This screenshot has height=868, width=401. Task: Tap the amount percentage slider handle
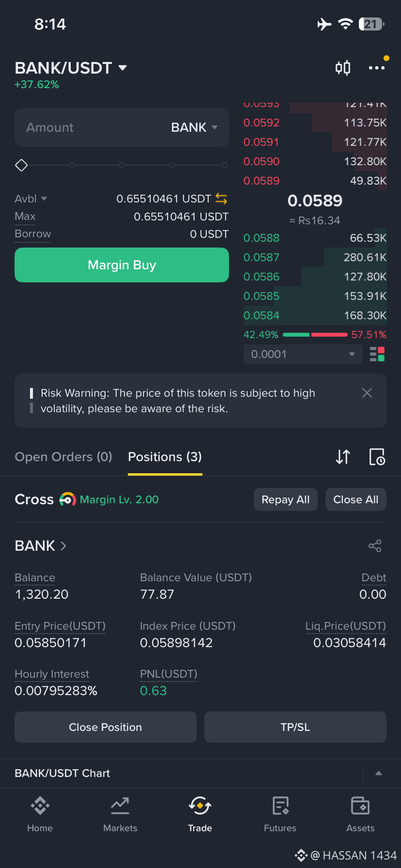(x=21, y=165)
